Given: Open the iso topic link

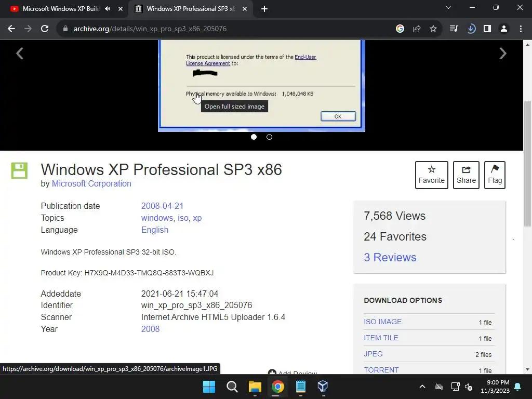Looking at the screenshot, I should coord(183,218).
